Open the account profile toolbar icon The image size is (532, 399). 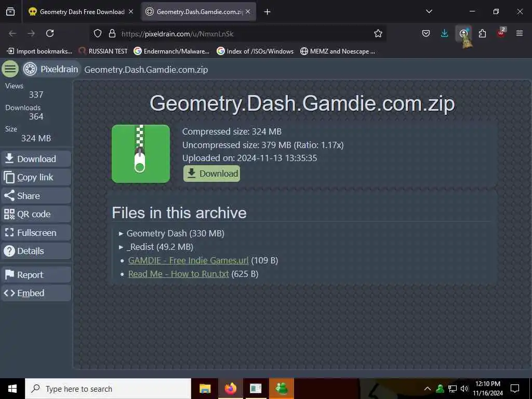(463, 34)
